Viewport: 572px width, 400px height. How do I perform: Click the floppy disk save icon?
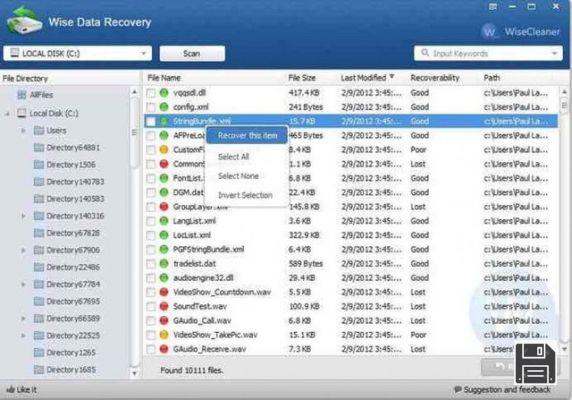point(536,364)
